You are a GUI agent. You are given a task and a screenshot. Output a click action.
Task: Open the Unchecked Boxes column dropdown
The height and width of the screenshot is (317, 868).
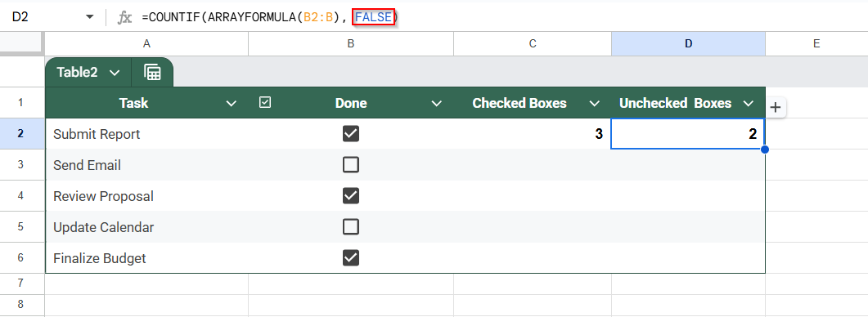pyautogui.click(x=749, y=104)
